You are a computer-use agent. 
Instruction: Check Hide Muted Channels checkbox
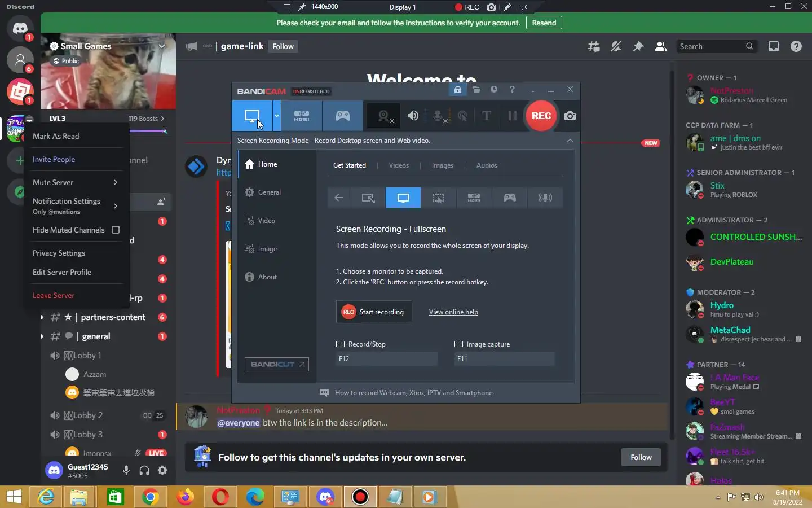116,230
